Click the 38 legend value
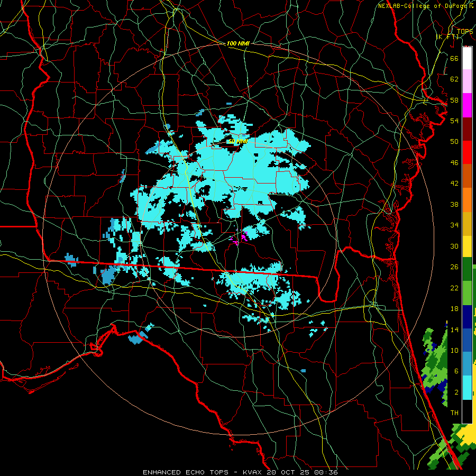Viewport: 476px width, 476px height. point(454,204)
